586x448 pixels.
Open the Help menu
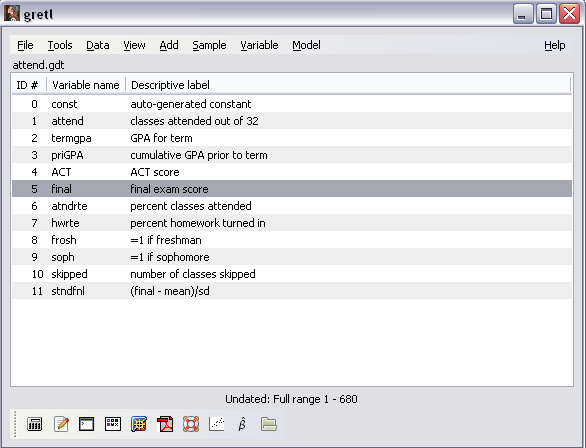[x=555, y=45]
